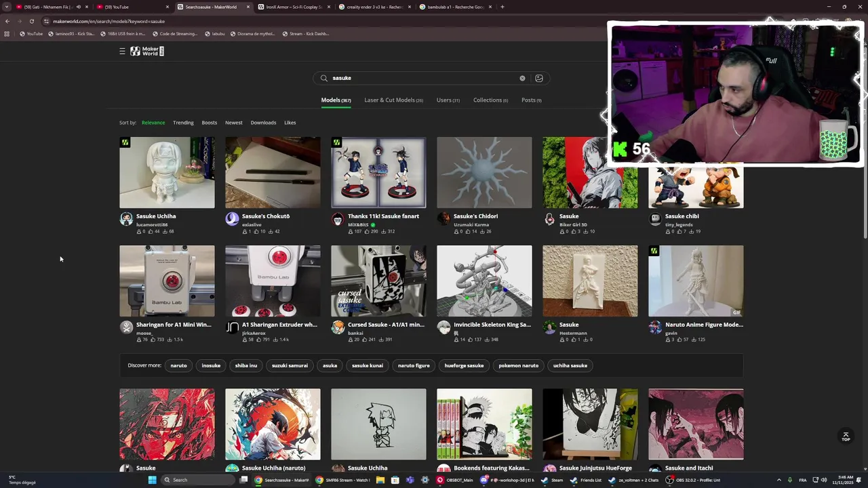Click the search magnifier icon
868x488 pixels.
[324, 78]
